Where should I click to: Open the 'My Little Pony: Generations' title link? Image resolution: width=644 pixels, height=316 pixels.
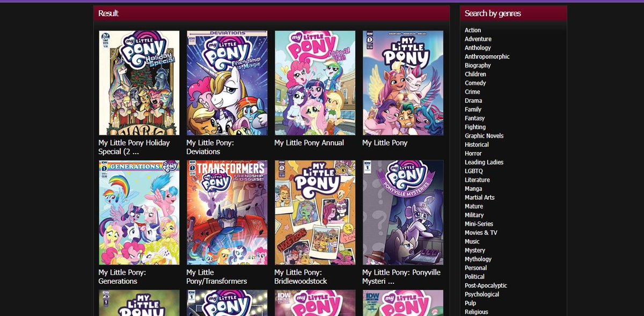[122, 277]
